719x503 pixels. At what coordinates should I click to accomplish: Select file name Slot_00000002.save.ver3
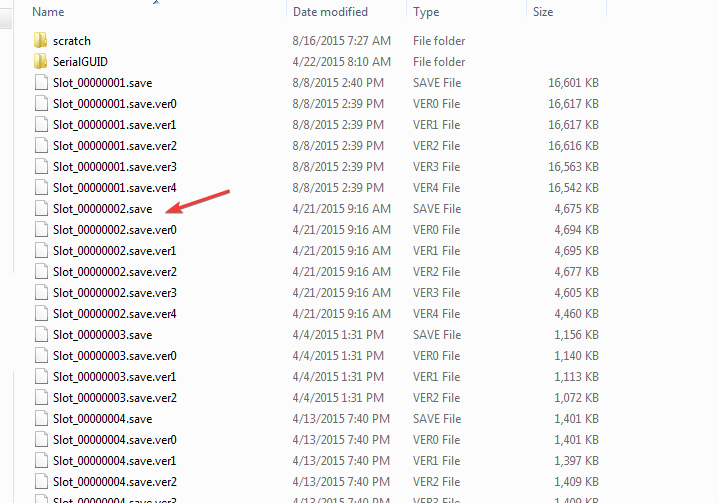(115, 293)
